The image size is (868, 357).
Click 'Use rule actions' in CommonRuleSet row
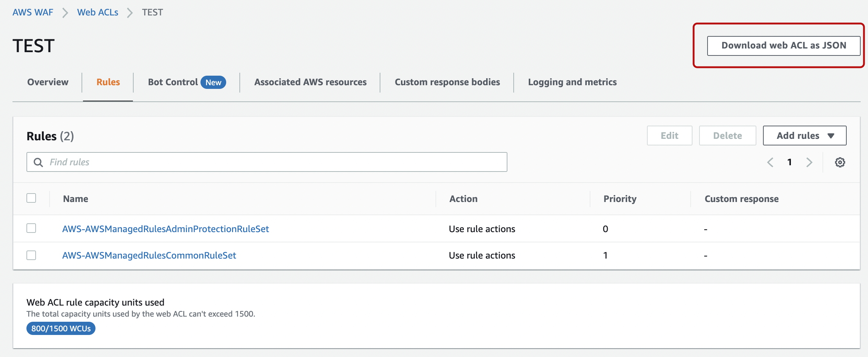482,255
